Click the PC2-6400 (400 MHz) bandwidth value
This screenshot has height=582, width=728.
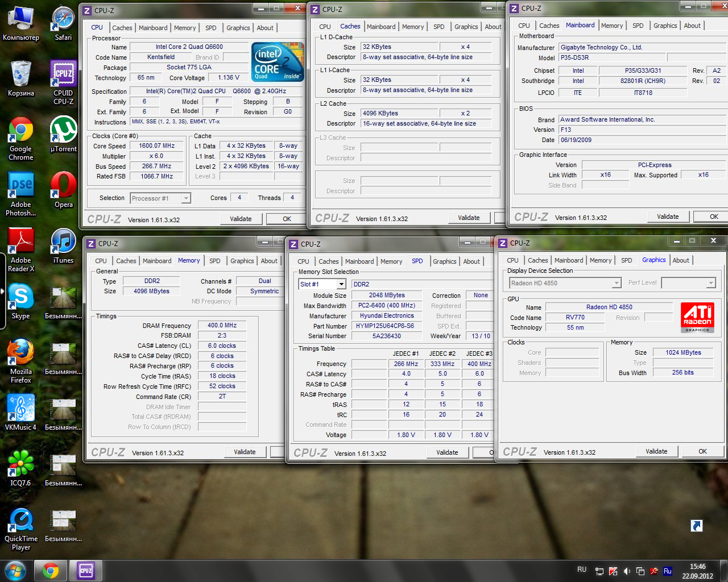click(387, 306)
